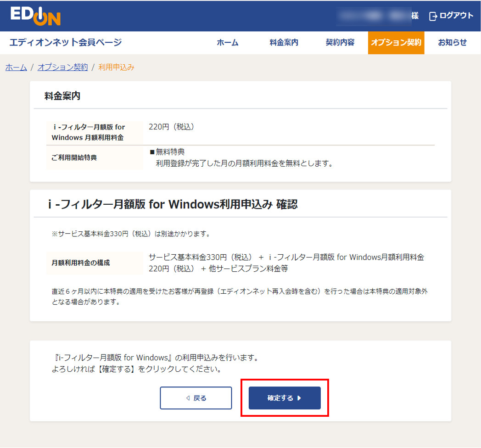Open the お知らせ navigation tab
The height and width of the screenshot is (448, 481).
tap(452, 42)
